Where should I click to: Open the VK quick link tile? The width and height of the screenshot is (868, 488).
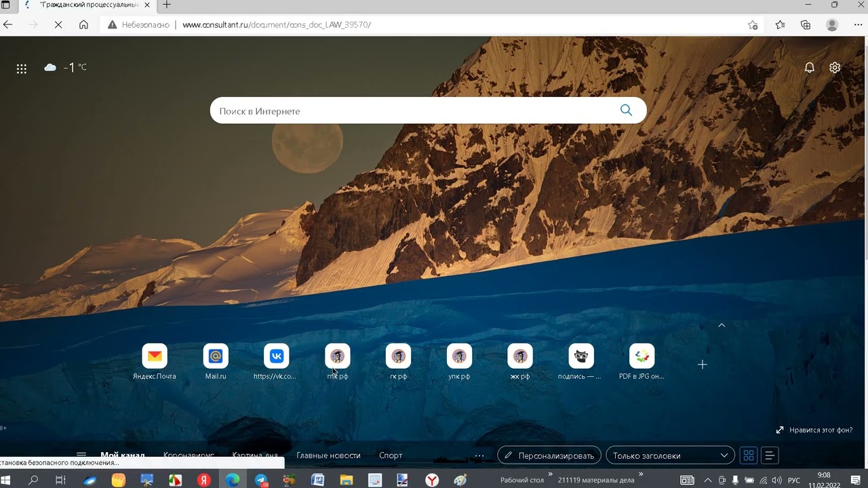[x=276, y=362]
